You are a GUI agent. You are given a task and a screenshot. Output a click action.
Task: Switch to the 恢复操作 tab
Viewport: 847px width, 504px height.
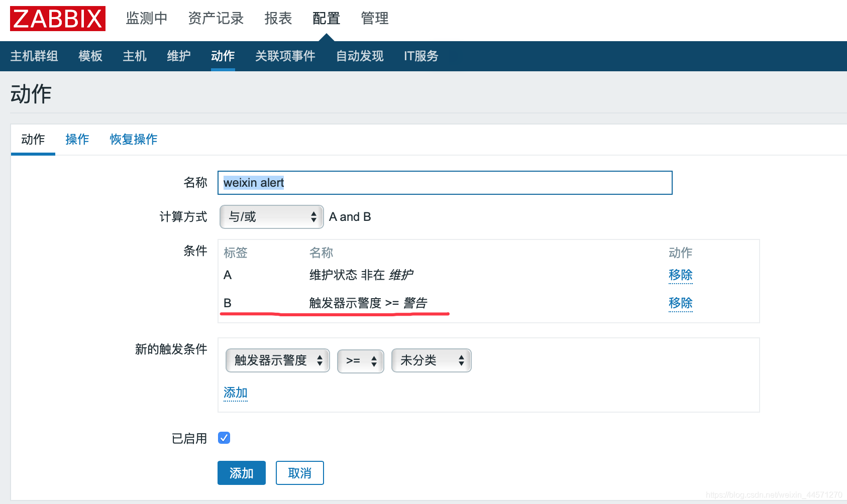[x=134, y=139]
